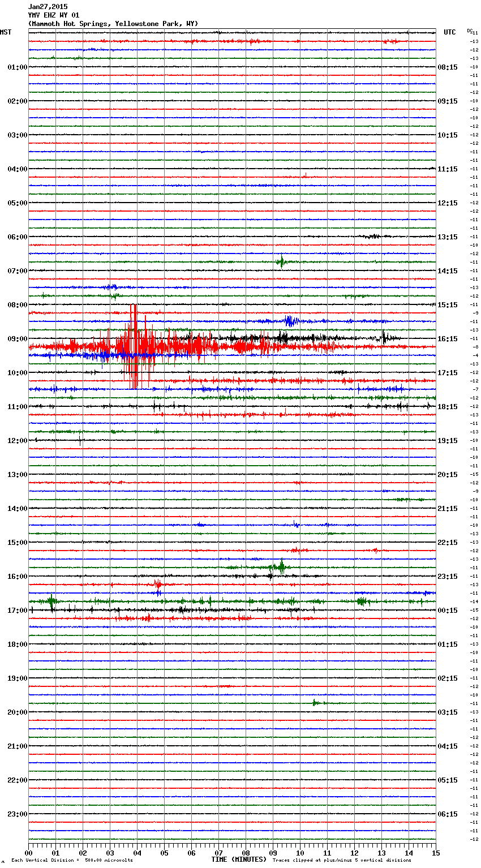Click the 07 minute tick on bottom axis
The height and width of the screenshot is (868, 481).
point(219,853)
